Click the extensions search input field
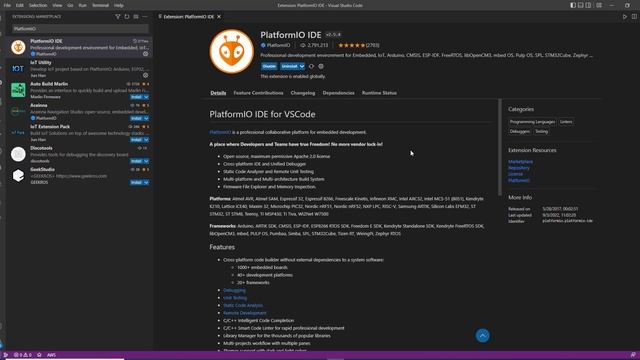 [x=80, y=29]
